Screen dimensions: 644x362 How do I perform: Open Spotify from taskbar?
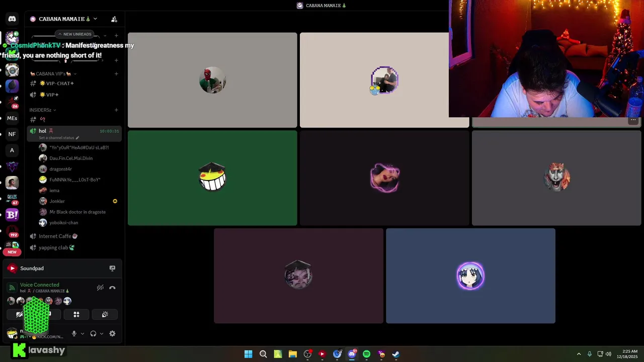click(x=366, y=354)
